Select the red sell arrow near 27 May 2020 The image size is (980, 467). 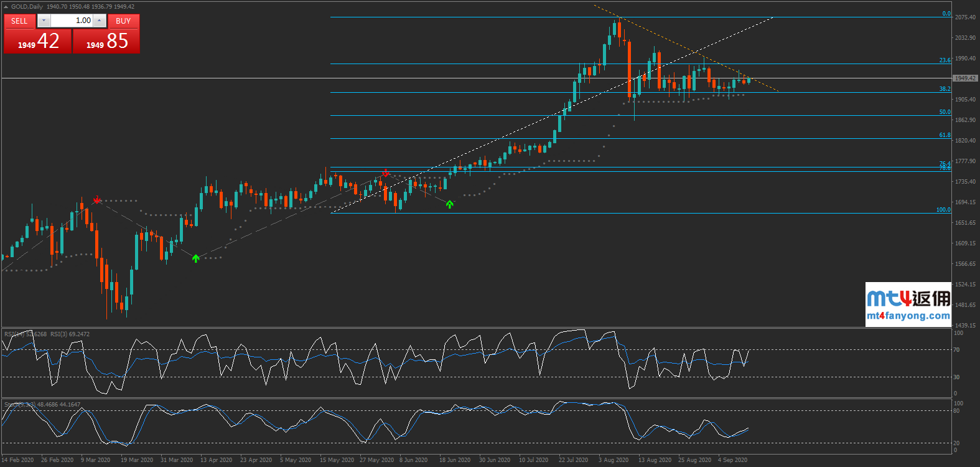pyautogui.click(x=386, y=172)
